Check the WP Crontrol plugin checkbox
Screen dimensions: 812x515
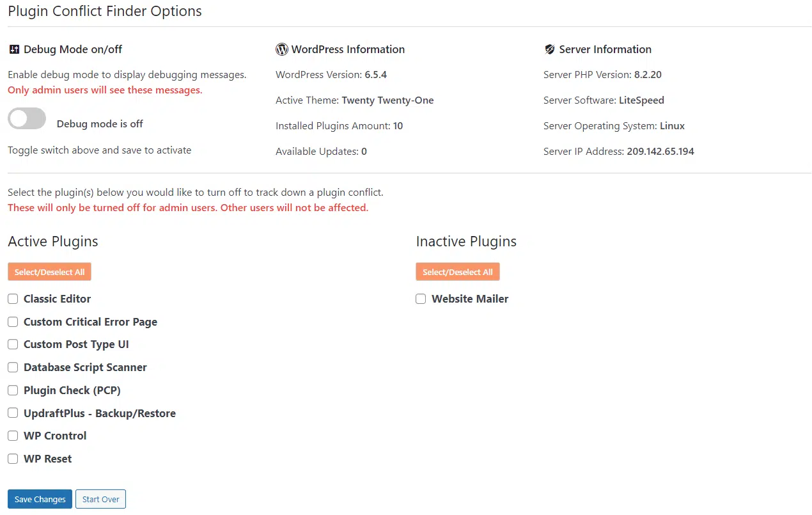click(x=12, y=436)
